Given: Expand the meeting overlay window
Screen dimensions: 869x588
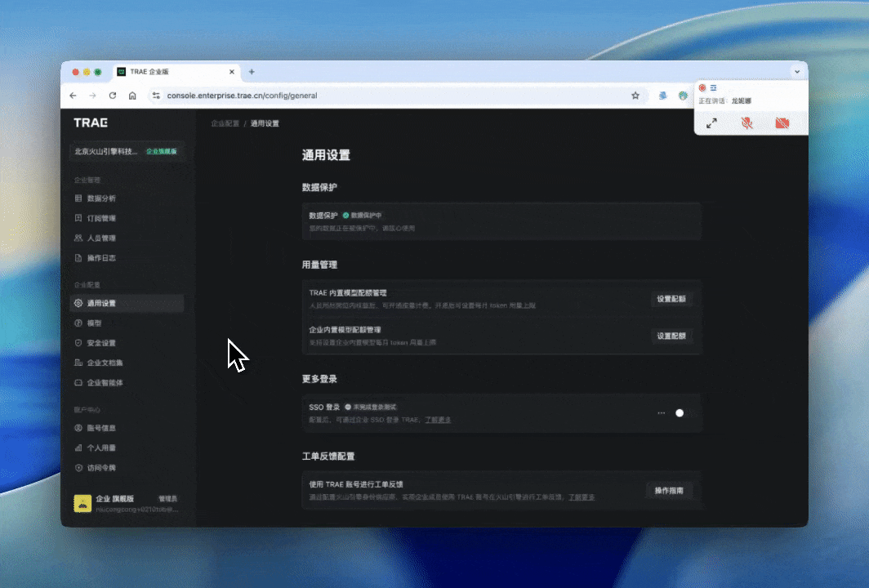Looking at the screenshot, I should 711,123.
